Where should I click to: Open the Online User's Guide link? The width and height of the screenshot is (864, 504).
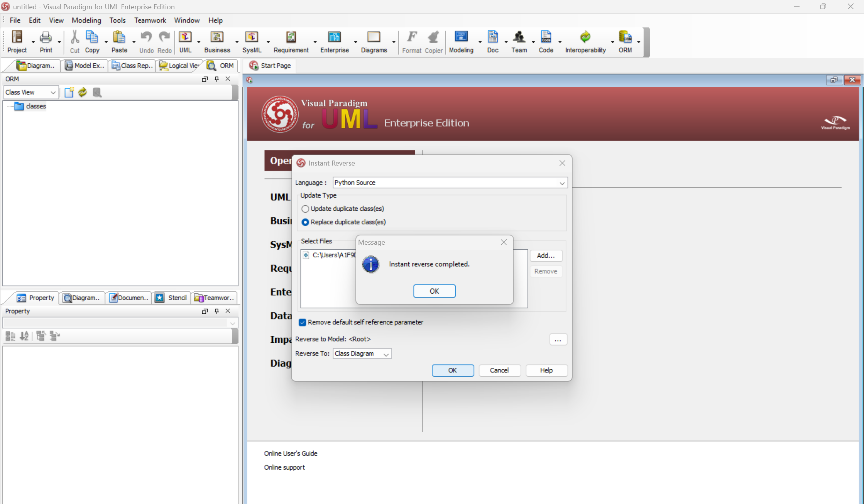tap(291, 453)
